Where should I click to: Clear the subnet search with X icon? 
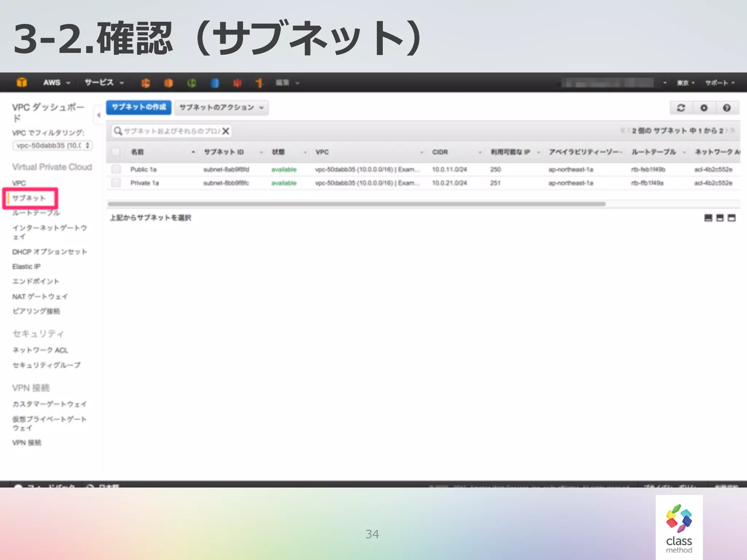(x=226, y=131)
